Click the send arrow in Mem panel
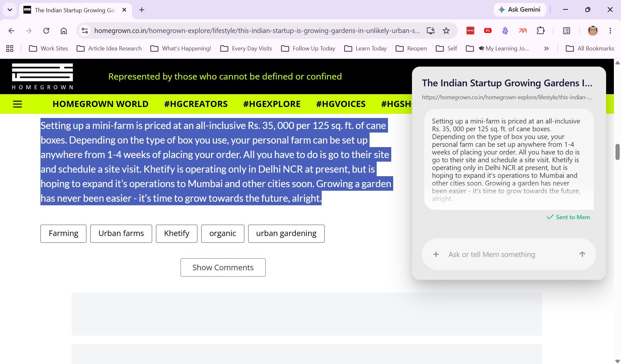 [582, 254]
